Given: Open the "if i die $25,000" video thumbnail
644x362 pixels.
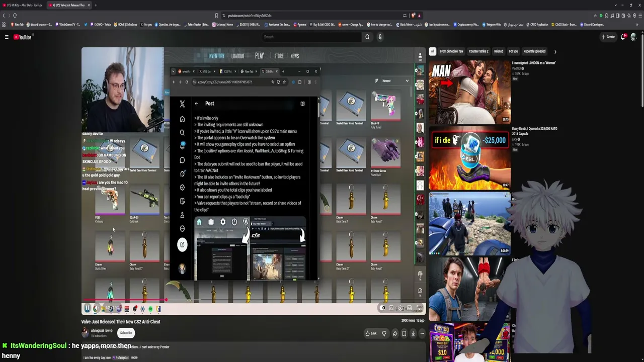Looking at the screenshot, I should [469, 158].
